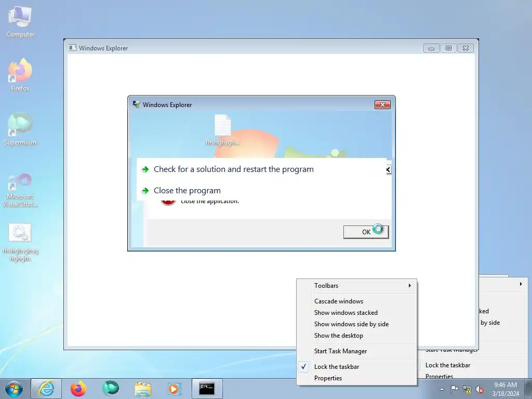This screenshot has height=399, width=532.
Task: Click the outer Windows Explorer title bar icon
Action: pos(72,48)
